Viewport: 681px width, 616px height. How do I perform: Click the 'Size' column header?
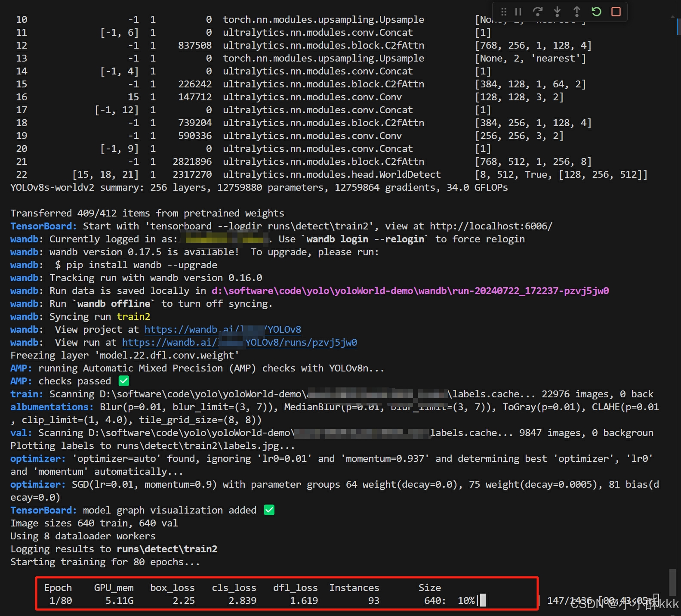pyautogui.click(x=430, y=588)
